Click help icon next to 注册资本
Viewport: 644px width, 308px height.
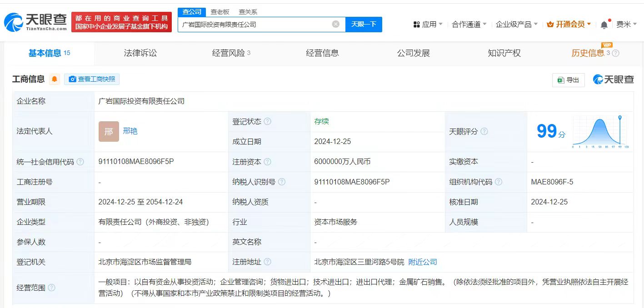point(267,162)
